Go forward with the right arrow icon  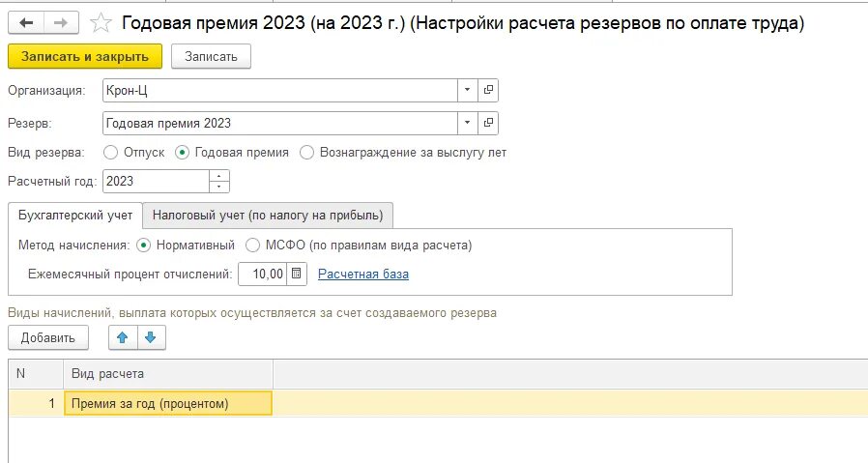pyautogui.click(x=61, y=22)
